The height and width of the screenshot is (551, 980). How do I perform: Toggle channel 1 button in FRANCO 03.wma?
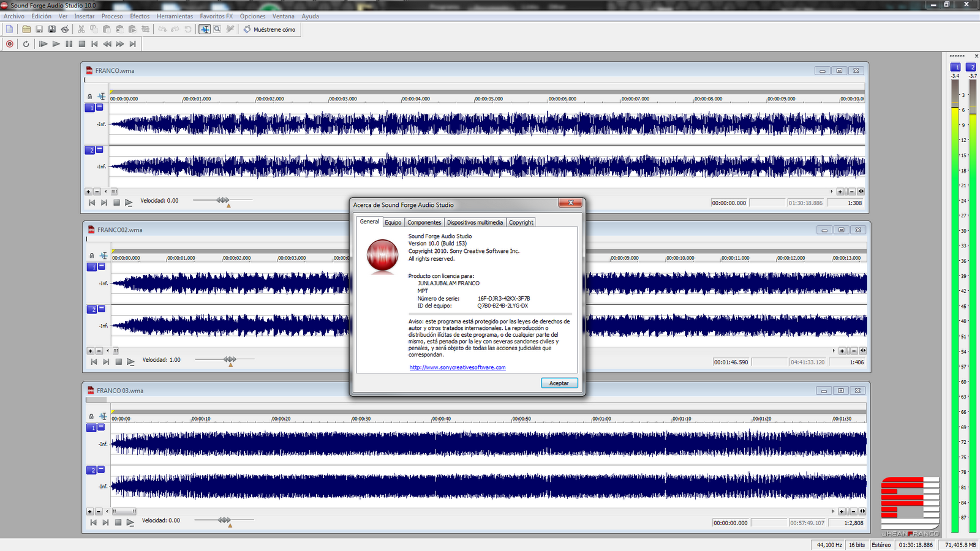92,428
